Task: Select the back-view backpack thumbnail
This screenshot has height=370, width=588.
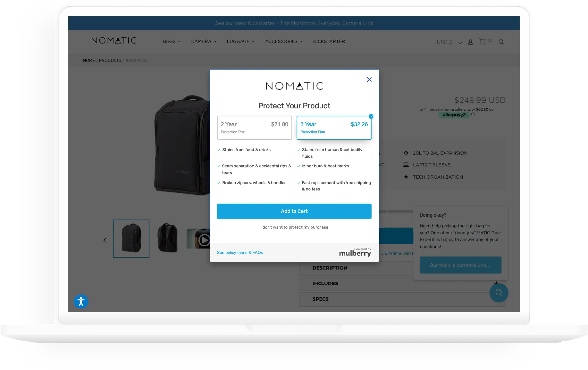Action: click(x=167, y=238)
